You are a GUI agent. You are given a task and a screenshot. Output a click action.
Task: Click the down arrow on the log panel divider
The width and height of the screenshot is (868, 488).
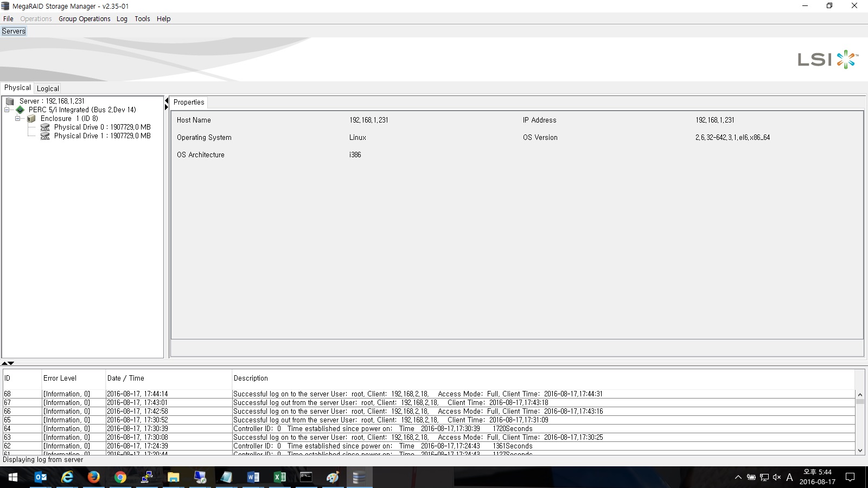point(11,363)
